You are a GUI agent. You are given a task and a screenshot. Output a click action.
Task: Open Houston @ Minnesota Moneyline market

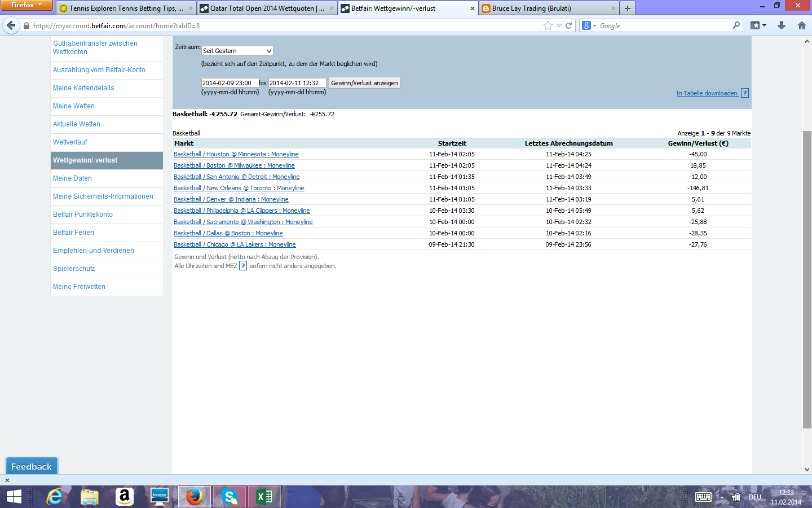236,154
